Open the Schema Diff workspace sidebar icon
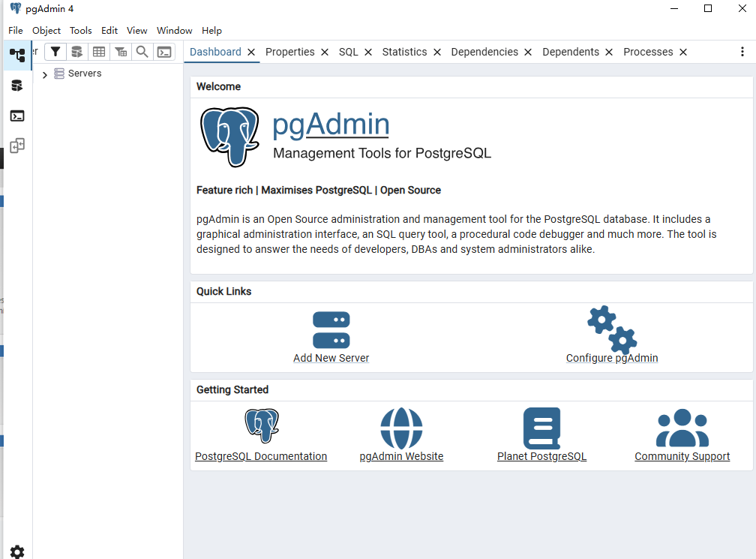The image size is (756, 559). (17, 146)
